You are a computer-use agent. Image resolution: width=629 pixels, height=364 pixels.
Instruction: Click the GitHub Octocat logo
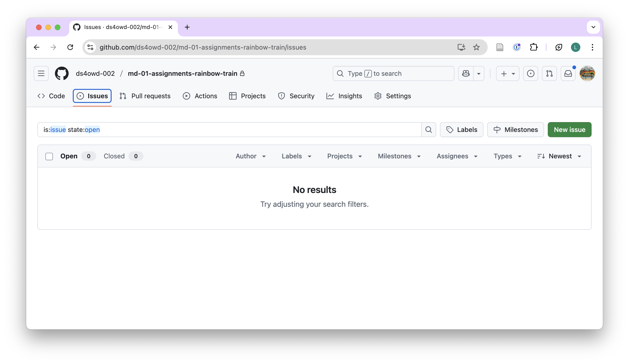pyautogui.click(x=62, y=73)
